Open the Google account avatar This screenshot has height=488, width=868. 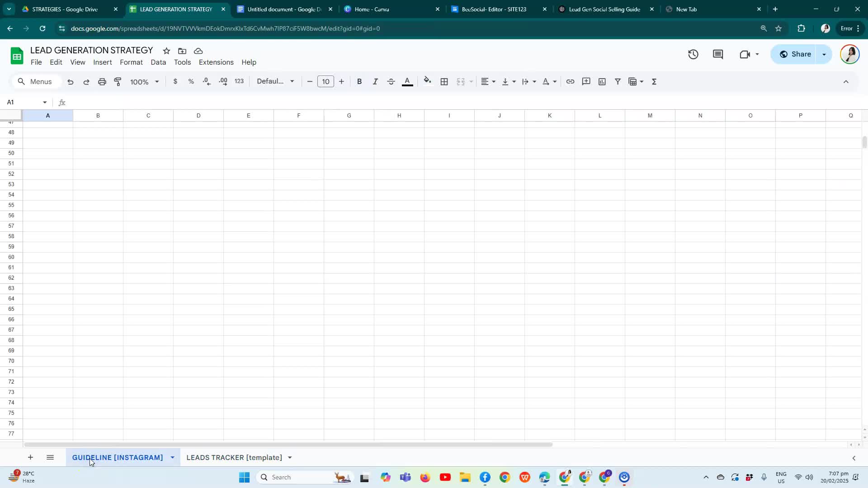pos(850,54)
